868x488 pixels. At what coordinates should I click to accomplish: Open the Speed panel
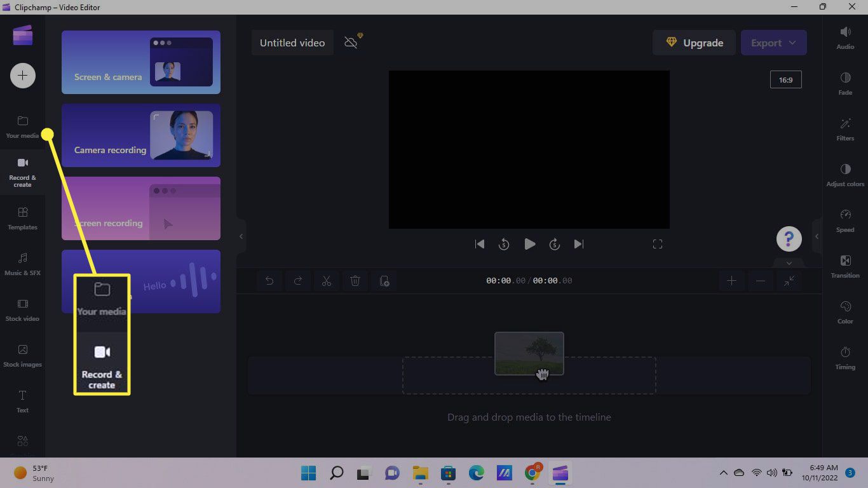[x=845, y=220]
